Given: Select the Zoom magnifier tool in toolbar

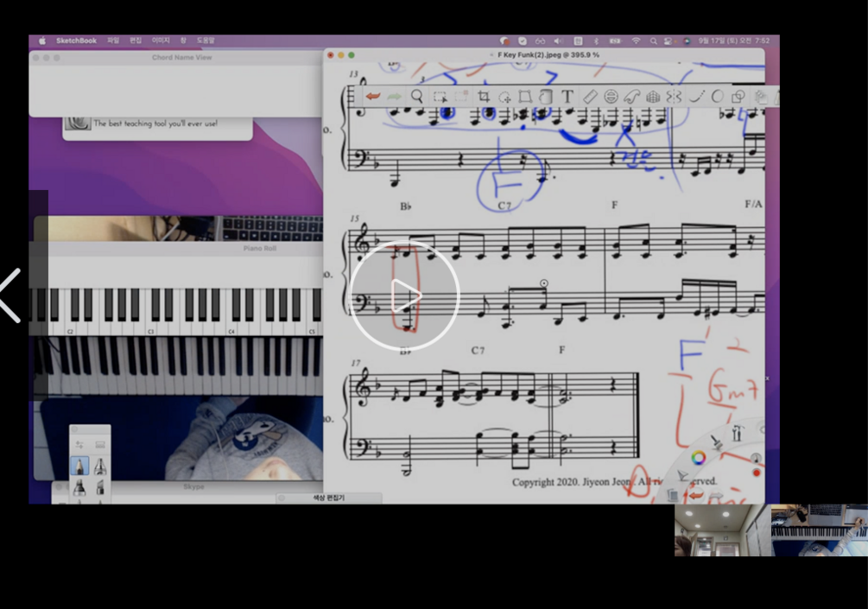Looking at the screenshot, I should click(x=417, y=97).
